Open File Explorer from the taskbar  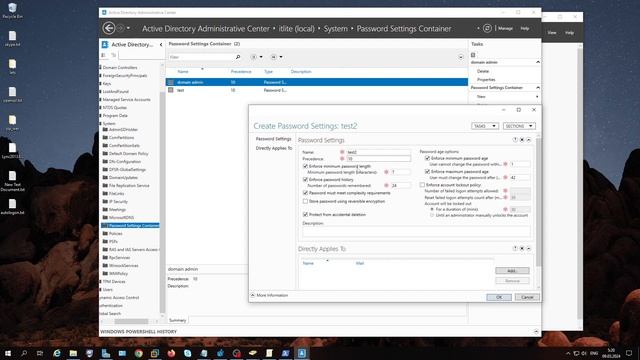pyautogui.click(x=73, y=353)
